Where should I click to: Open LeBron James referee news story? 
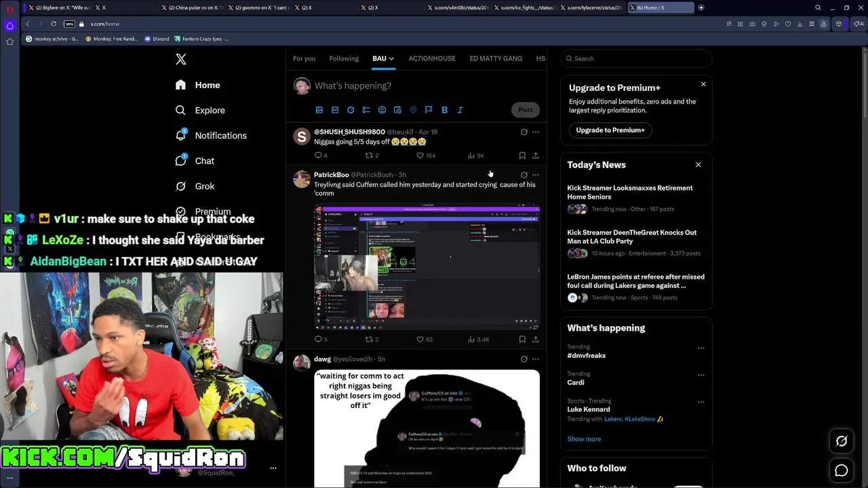(x=636, y=287)
